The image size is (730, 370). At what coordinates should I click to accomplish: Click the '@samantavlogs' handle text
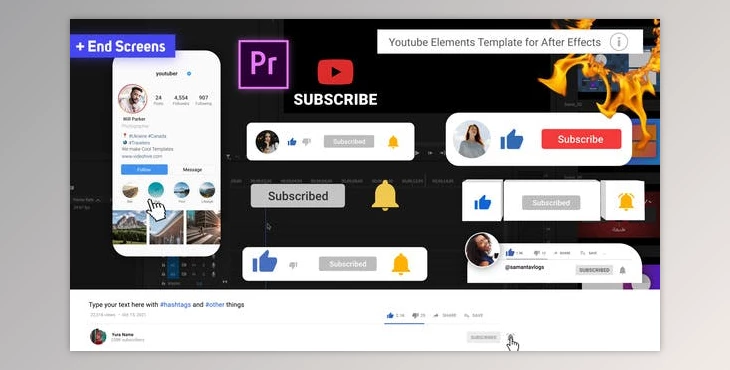(524, 267)
